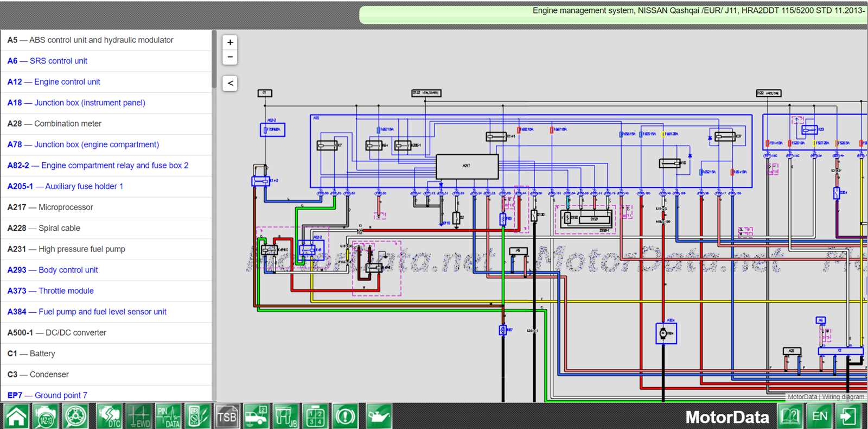Open the EWD wiring diagrams icon

click(x=139, y=417)
